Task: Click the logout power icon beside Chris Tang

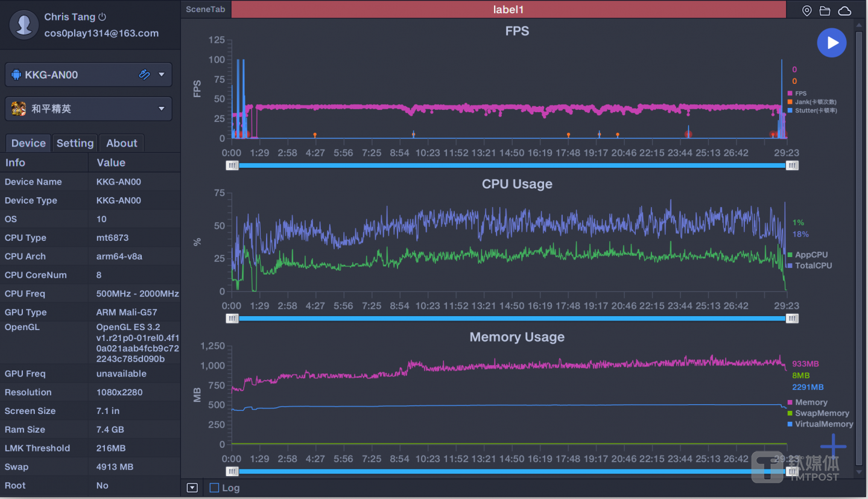Action: pos(103,17)
